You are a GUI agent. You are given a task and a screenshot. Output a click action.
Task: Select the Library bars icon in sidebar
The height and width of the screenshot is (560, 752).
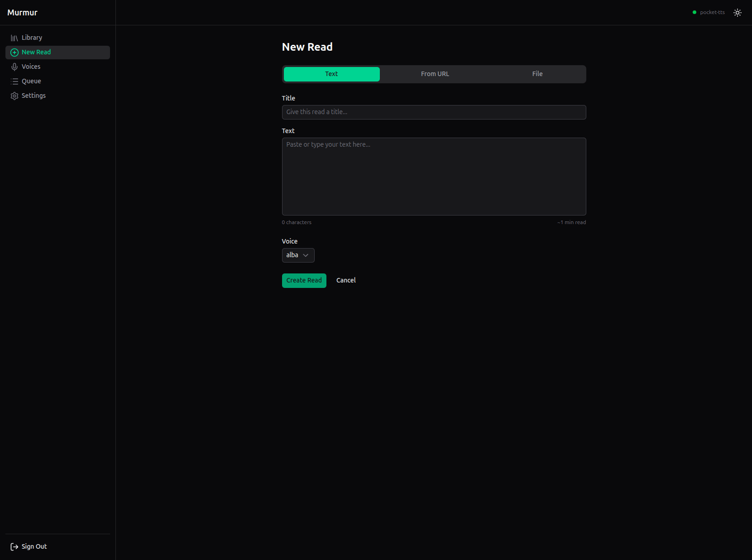tap(14, 38)
